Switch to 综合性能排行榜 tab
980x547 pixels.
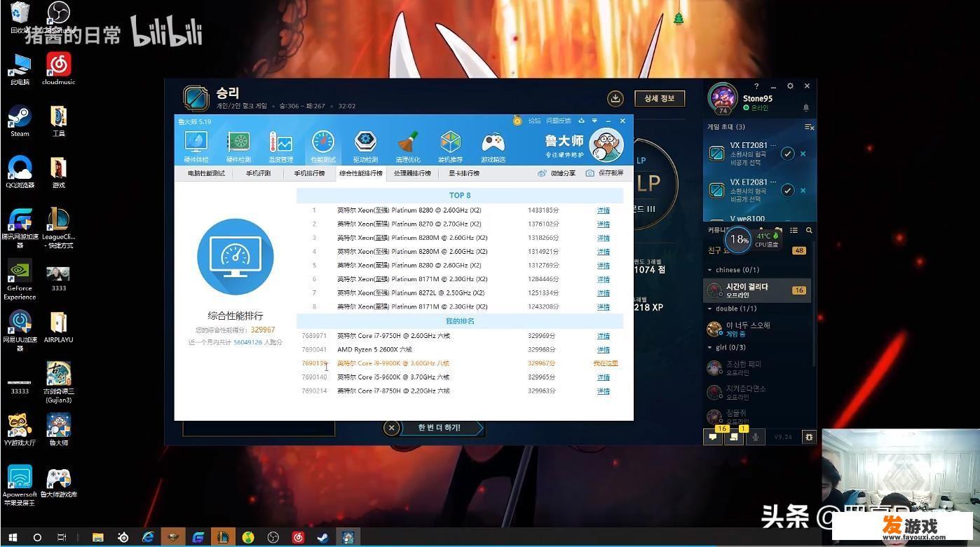361,173
